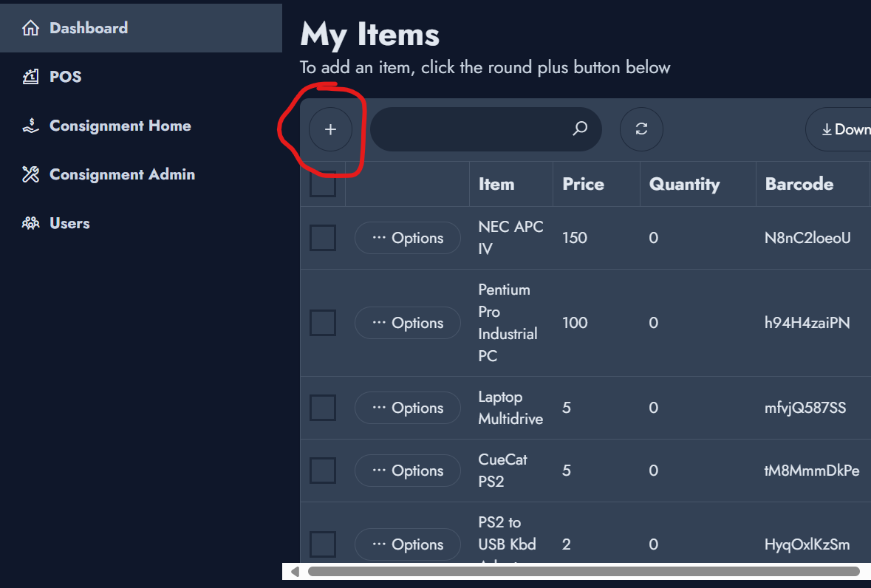Click the POS register icon
871x588 pixels.
coord(30,77)
